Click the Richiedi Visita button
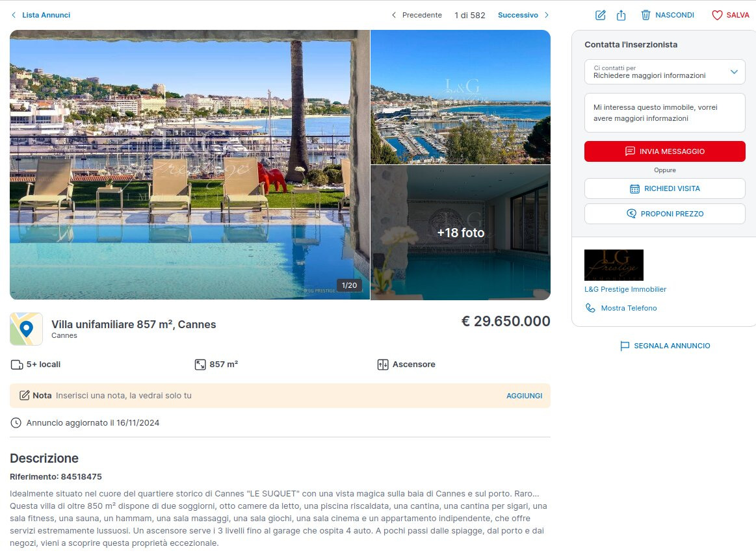The width and height of the screenshot is (756, 553). point(664,188)
